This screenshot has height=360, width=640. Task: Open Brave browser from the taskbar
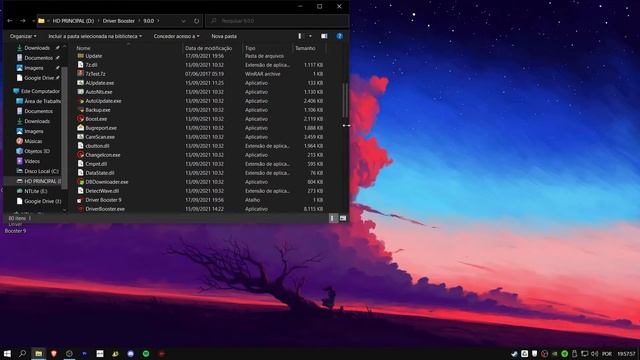pyautogui.click(x=54, y=353)
